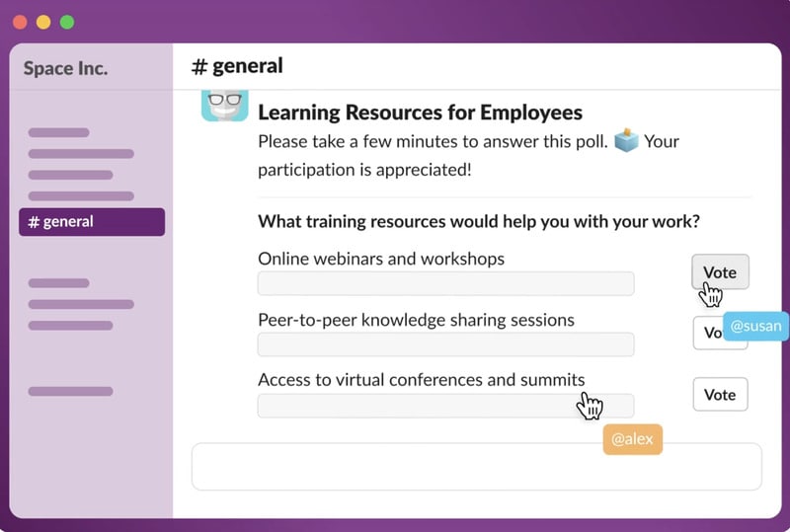Open the Space Inc. workspace menu
This screenshot has width=790, height=532.
click(x=66, y=68)
